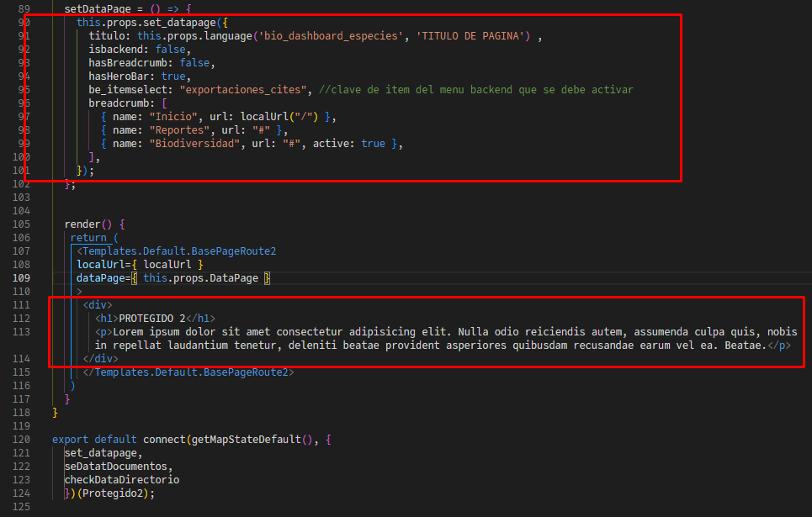Click the "Reportes" breadcrumb name string

(180, 130)
